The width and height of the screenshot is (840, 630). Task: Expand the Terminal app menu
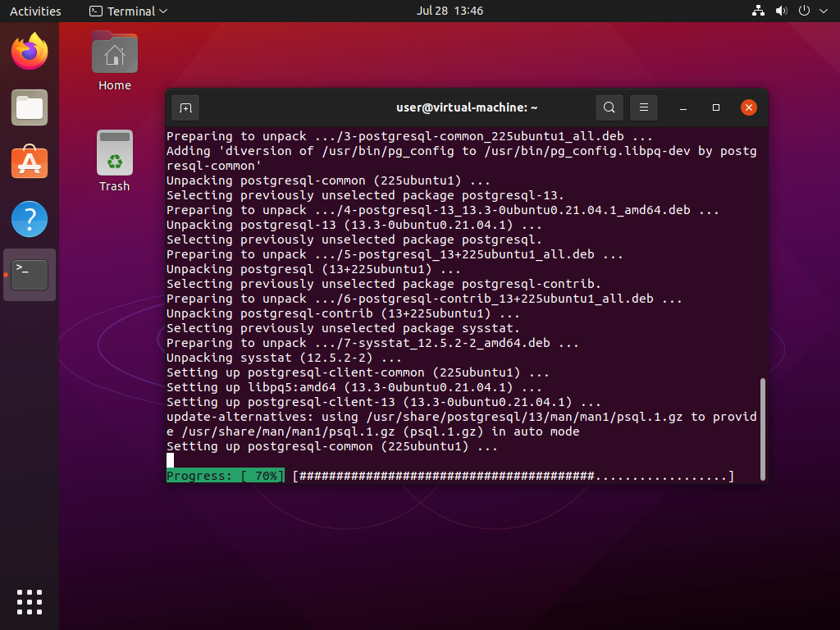point(128,11)
